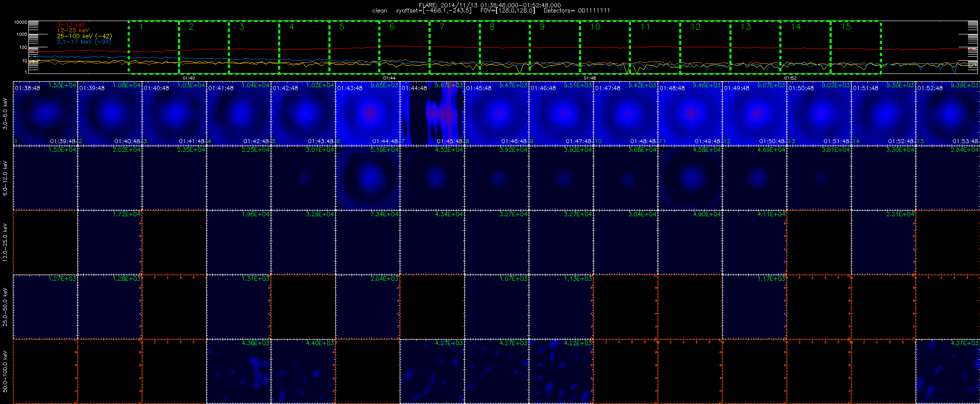Screen dimensions: 980x404
Task: Select interval 1 box in the light curve
Action: point(154,47)
